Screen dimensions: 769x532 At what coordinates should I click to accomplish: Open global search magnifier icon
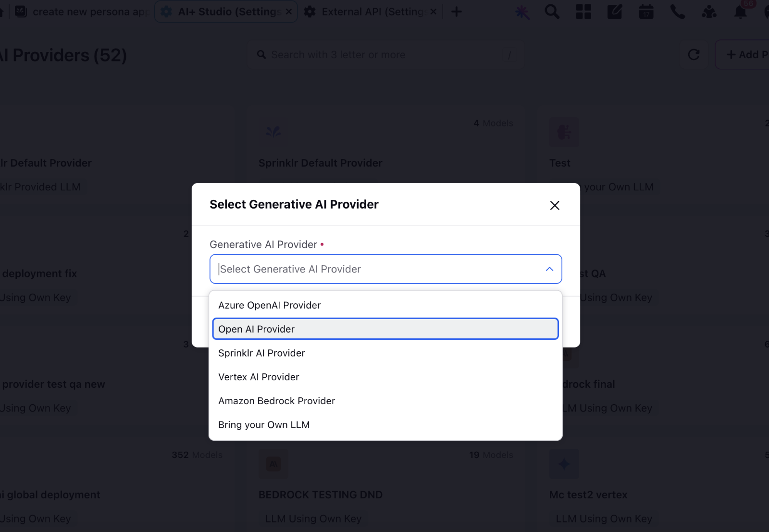pos(552,12)
